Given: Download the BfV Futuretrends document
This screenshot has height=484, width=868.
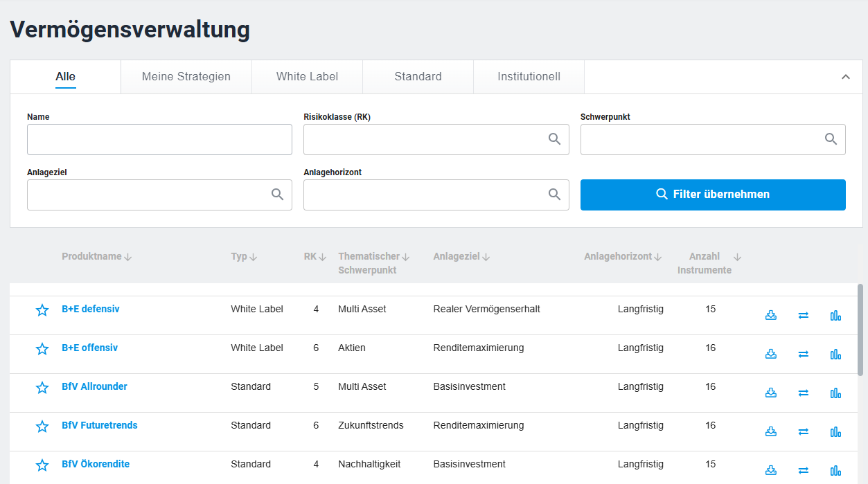Looking at the screenshot, I should pos(771,431).
